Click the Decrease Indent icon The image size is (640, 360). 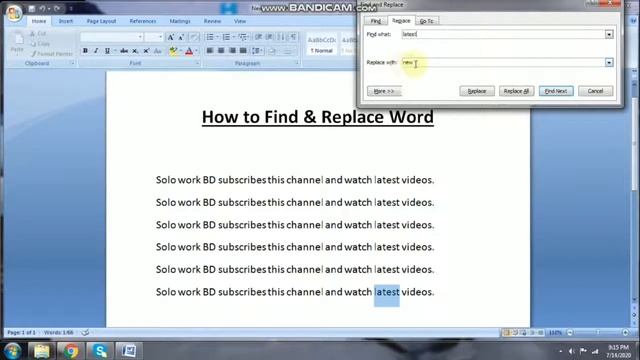tap(258, 37)
